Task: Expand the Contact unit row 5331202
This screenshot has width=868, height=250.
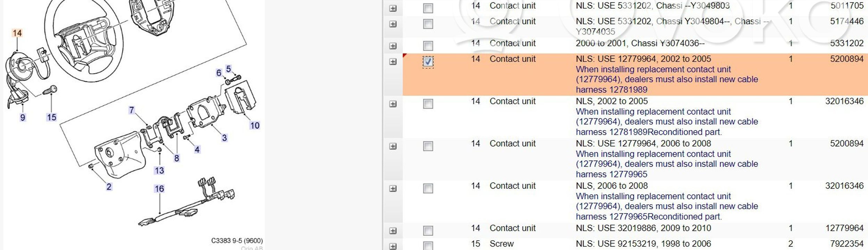Action: [393, 46]
